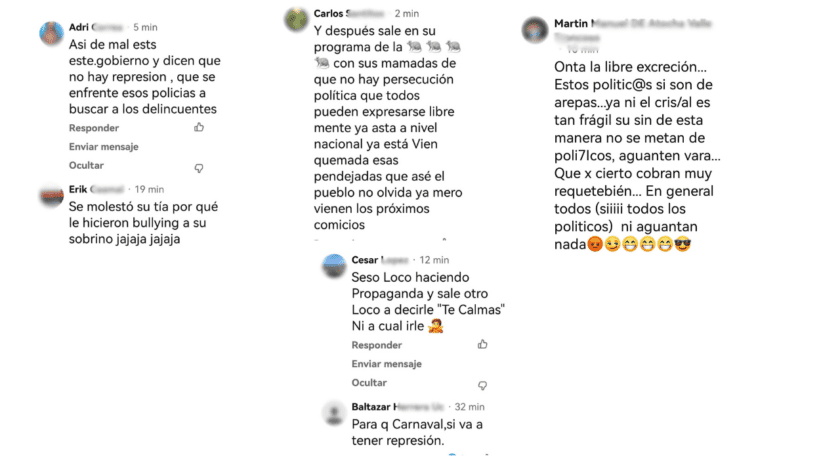Open Cesar's profile avatar
This screenshot has width=840, height=473.
pos(334,266)
